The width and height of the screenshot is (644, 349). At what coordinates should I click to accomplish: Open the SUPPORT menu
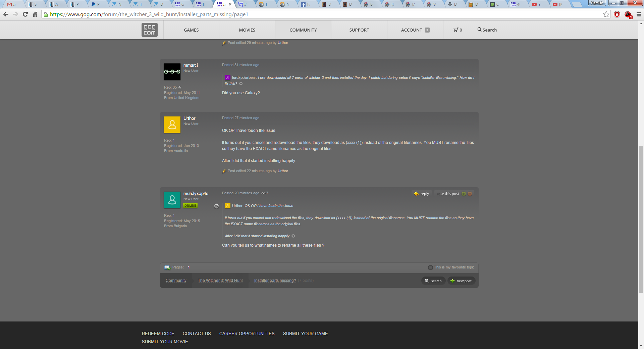(359, 30)
